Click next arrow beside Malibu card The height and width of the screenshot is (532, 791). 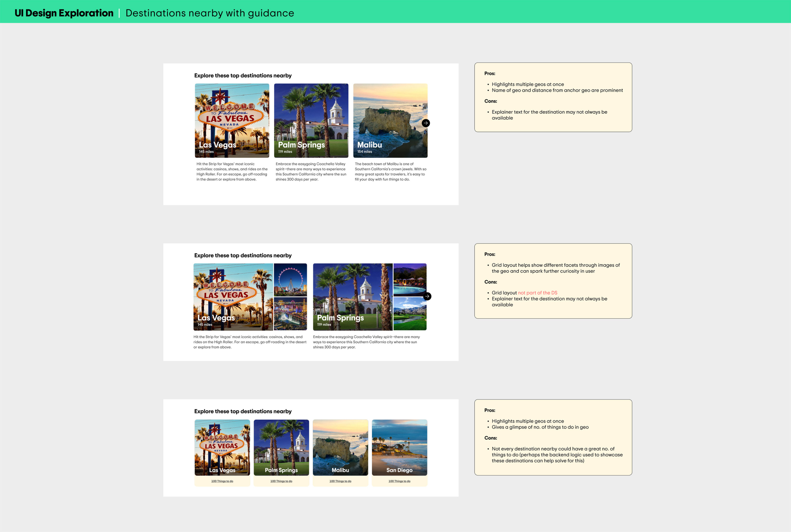click(426, 123)
